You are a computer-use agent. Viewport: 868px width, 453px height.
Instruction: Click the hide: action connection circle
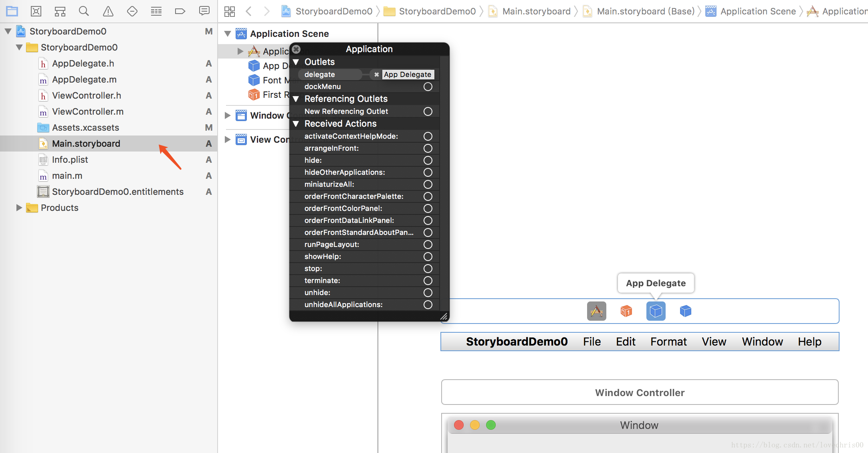428,160
